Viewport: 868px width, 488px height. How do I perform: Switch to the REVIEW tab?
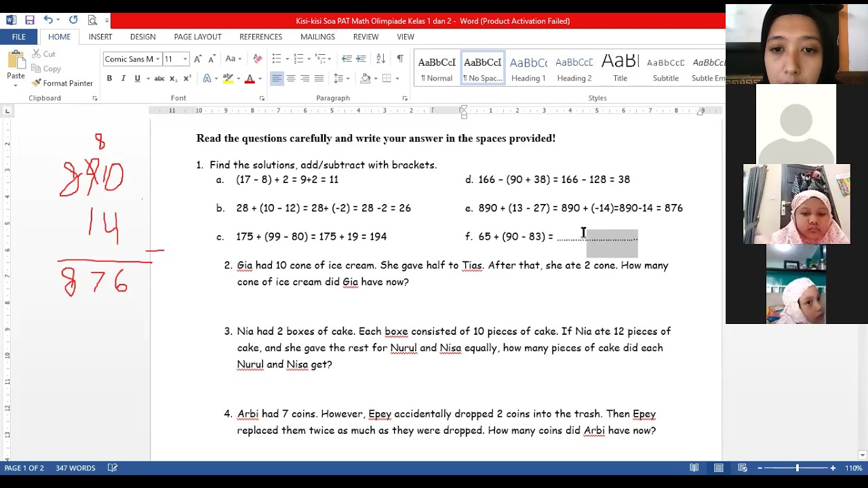click(x=366, y=37)
